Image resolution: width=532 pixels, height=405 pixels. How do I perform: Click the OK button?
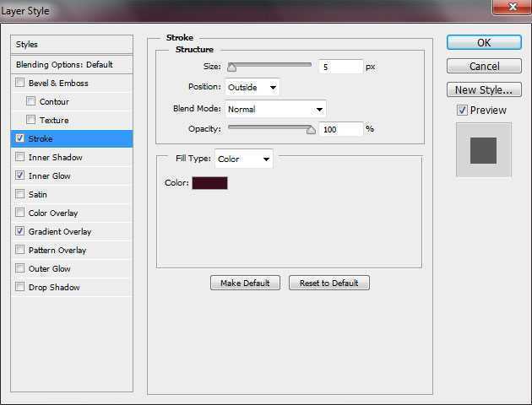pyautogui.click(x=484, y=43)
